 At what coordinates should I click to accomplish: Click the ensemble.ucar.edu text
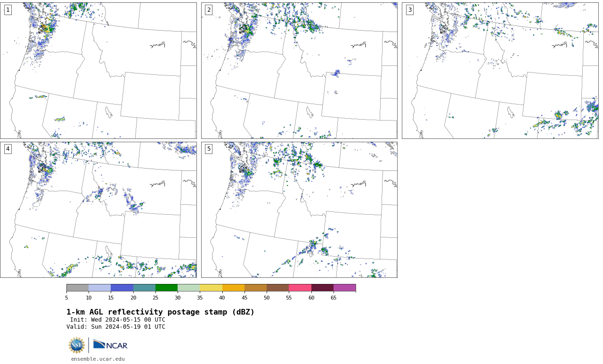click(x=98, y=359)
